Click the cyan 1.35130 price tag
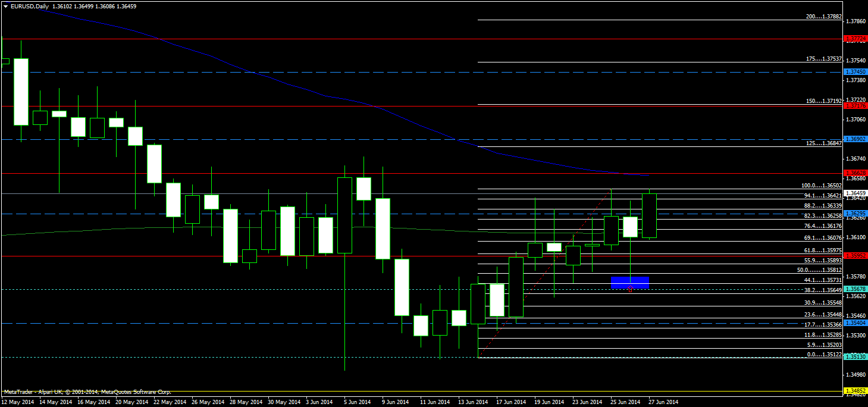 (x=856, y=357)
